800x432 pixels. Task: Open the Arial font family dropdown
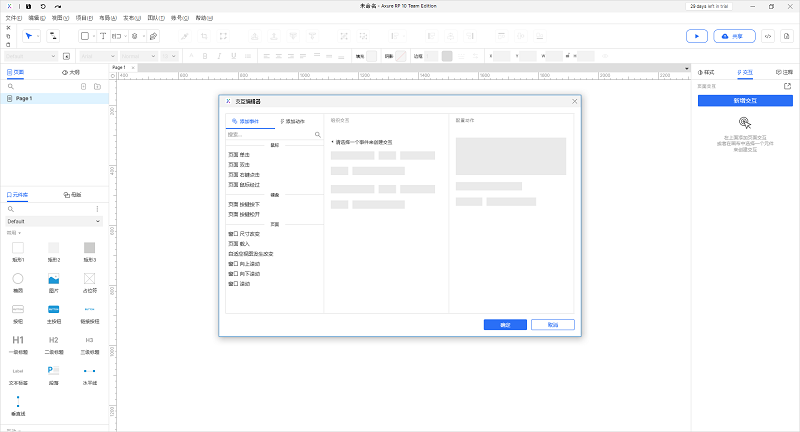click(x=98, y=56)
